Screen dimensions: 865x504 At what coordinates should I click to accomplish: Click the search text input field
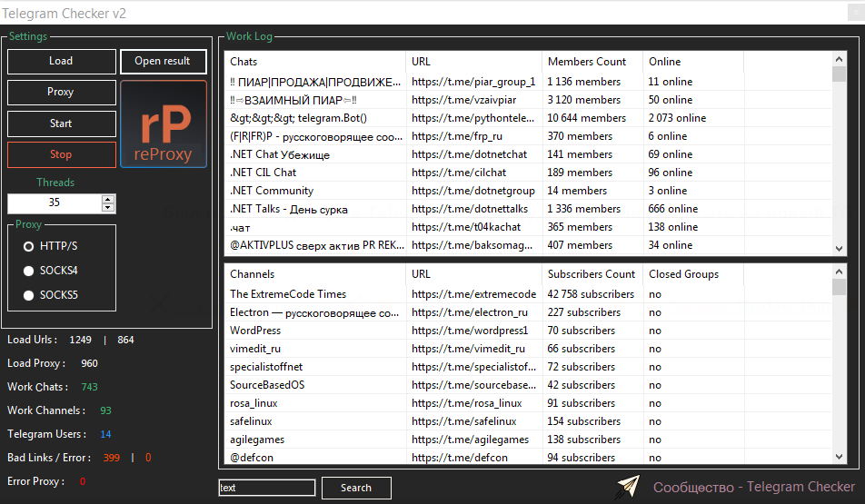[x=267, y=488]
